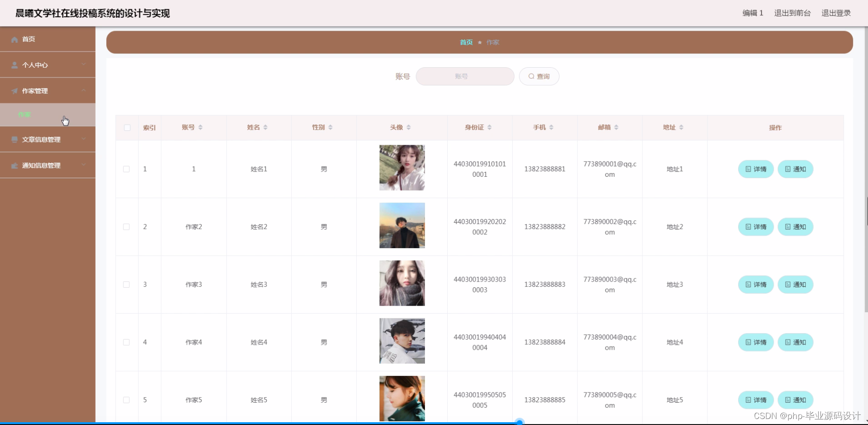868x425 pixels.
Task: Click sort arrows on 账号 column header
Action: (200, 127)
